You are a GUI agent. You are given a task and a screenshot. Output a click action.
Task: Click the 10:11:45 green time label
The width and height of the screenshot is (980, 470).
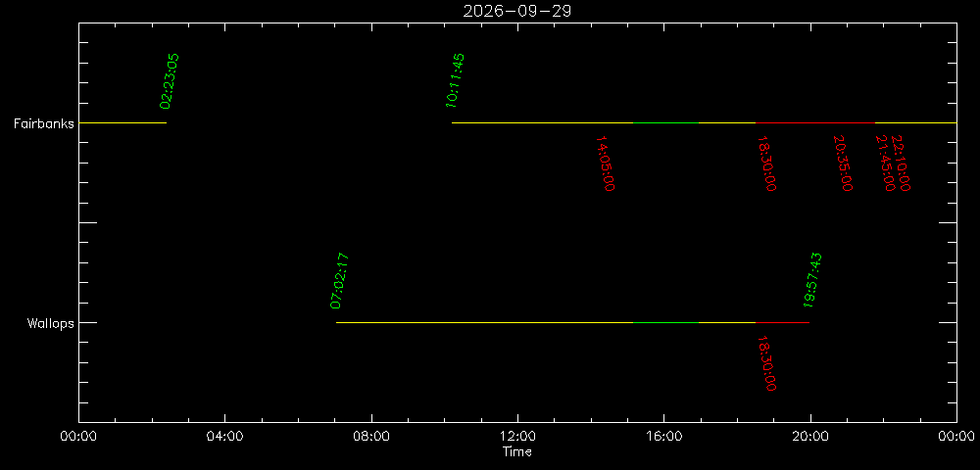tap(455, 80)
